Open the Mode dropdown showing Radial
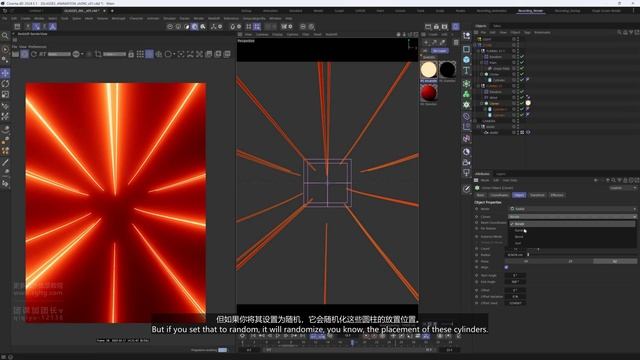Viewport: 640px width, 360px height. (572, 209)
